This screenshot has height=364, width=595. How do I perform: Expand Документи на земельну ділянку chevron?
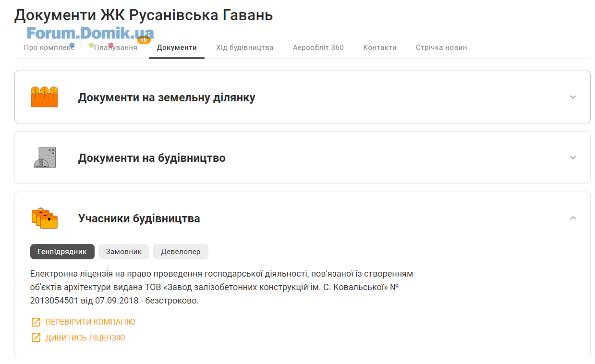(x=572, y=97)
